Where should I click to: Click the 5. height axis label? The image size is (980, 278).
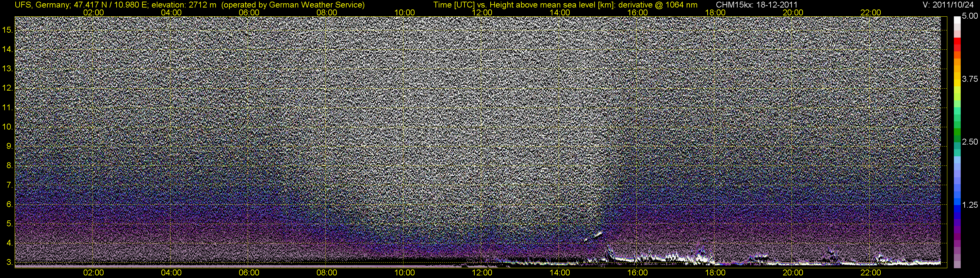(x=9, y=224)
